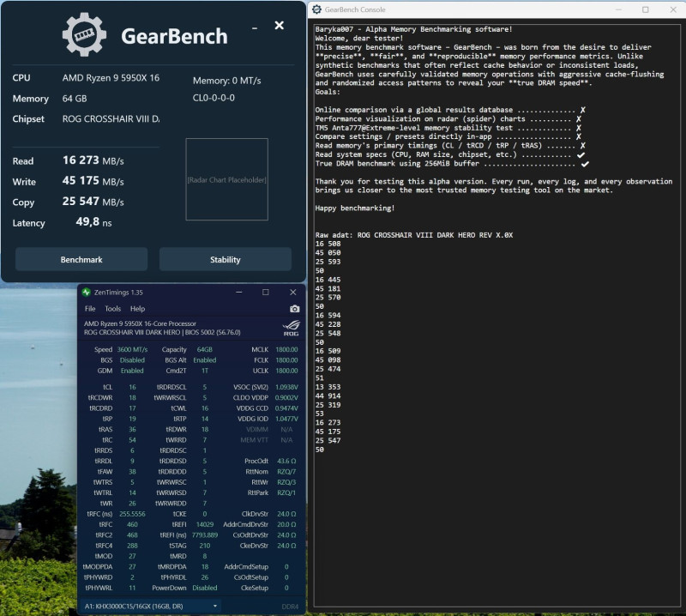686x616 pixels.
Task: Click the Memory value 64 GB
Action: [75, 99]
